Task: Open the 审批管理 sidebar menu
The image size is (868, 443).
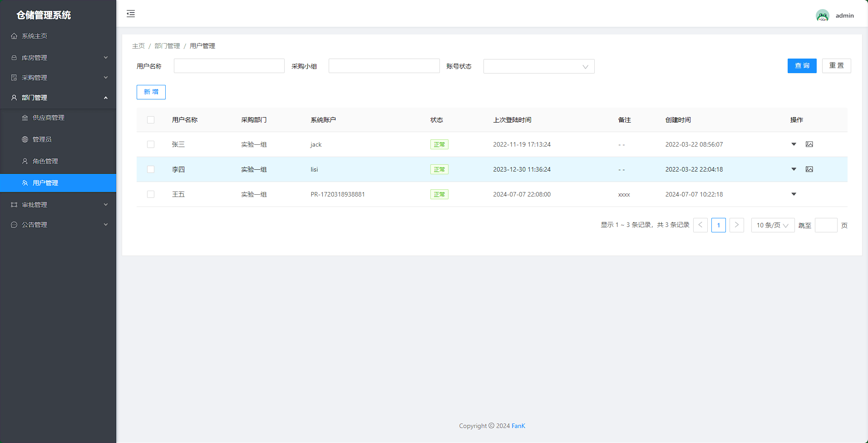Action: (58, 204)
